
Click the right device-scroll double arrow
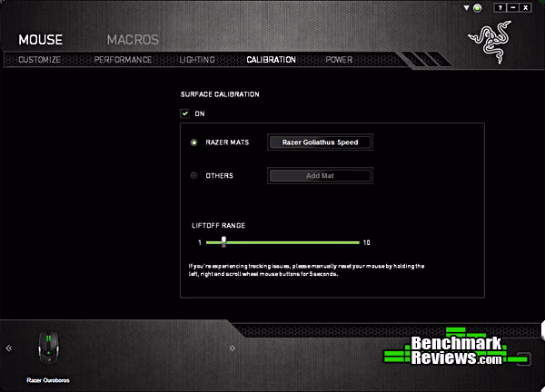click(233, 348)
